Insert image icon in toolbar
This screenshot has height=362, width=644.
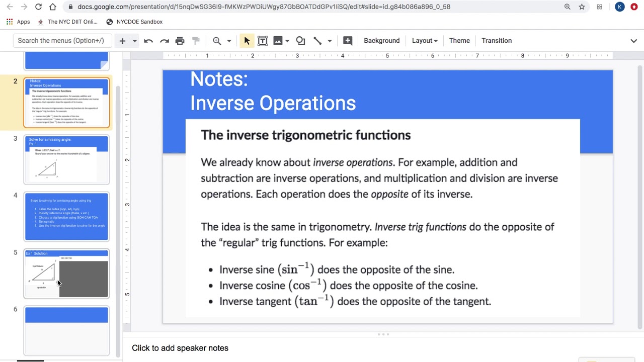(x=278, y=41)
